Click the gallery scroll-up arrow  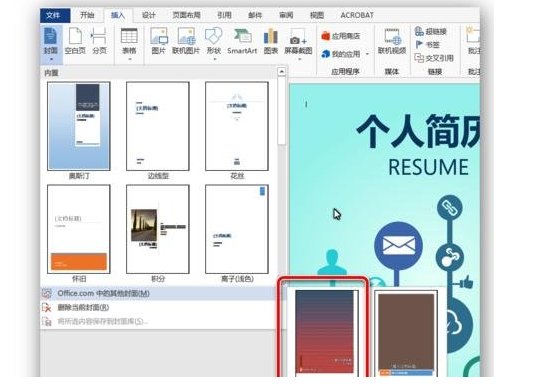281,72
